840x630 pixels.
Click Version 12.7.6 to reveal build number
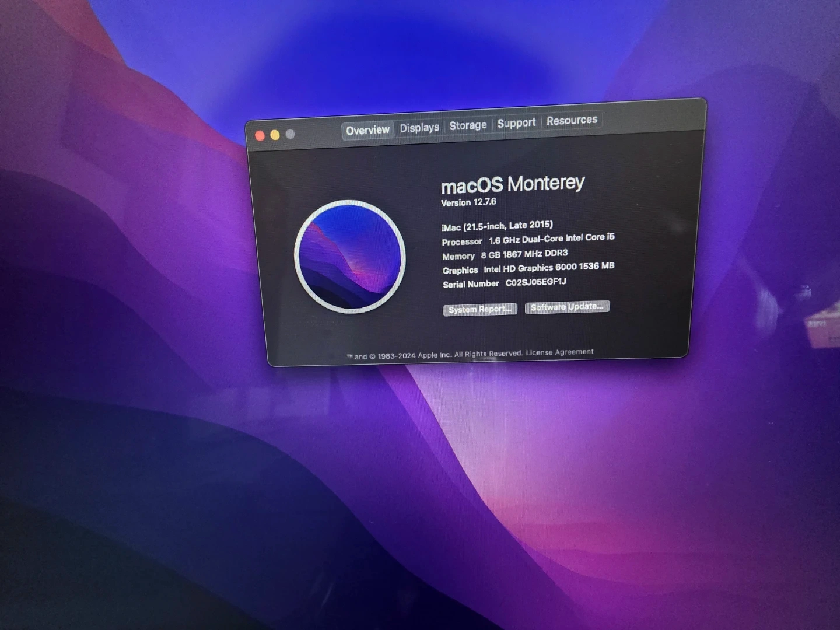click(468, 202)
